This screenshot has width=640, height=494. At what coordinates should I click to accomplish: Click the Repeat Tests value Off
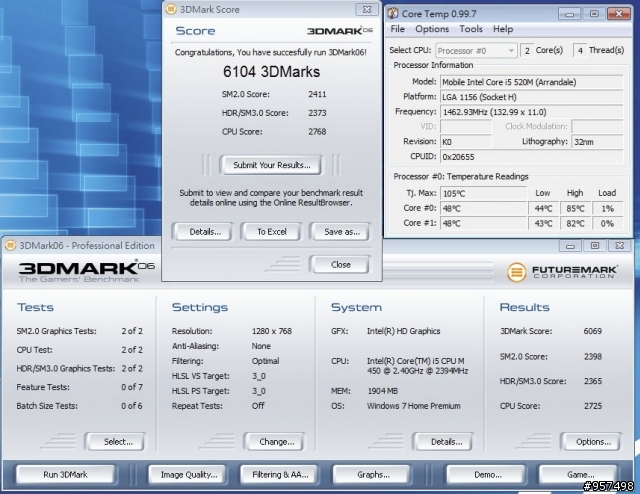tap(258, 406)
